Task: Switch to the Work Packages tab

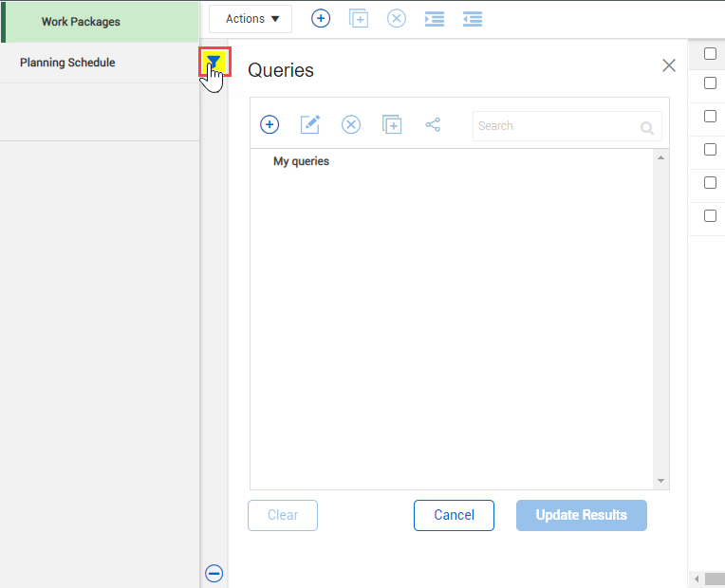Action: pyautogui.click(x=81, y=22)
